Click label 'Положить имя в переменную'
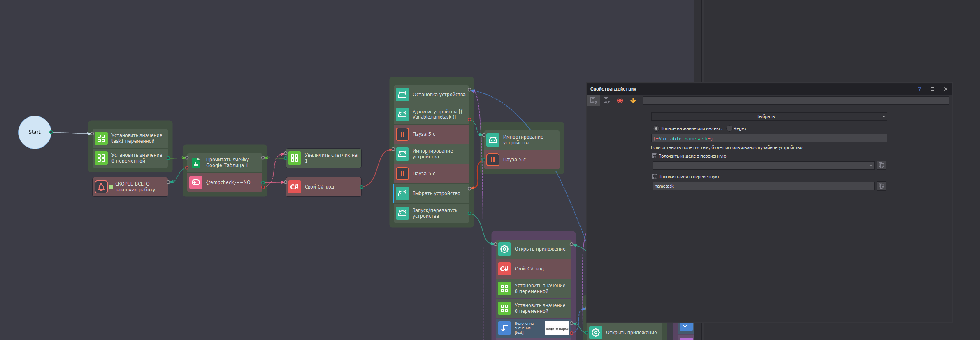 [x=688, y=177]
